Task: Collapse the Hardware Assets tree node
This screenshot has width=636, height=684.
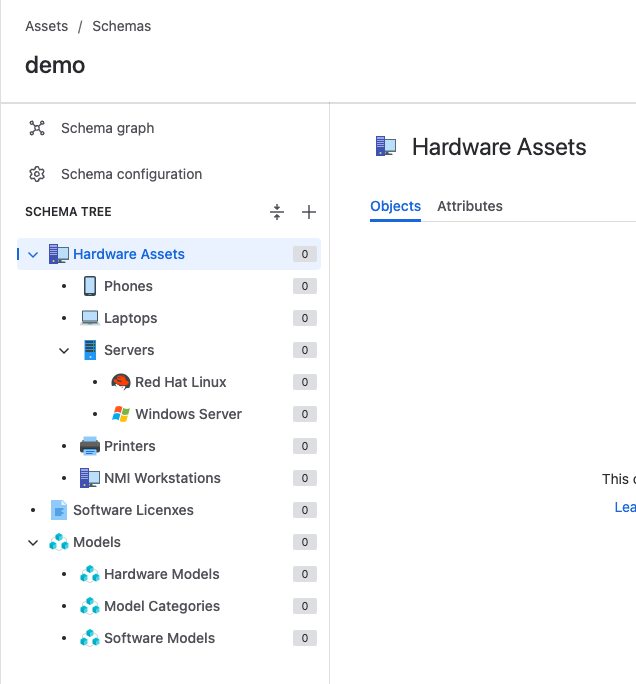Action: tap(33, 254)
